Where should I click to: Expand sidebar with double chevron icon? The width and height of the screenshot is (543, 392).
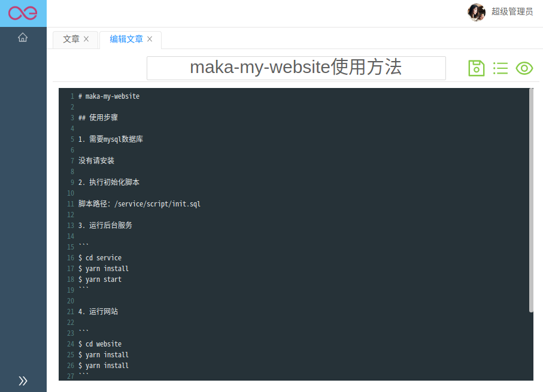click(x=23, y=381)
